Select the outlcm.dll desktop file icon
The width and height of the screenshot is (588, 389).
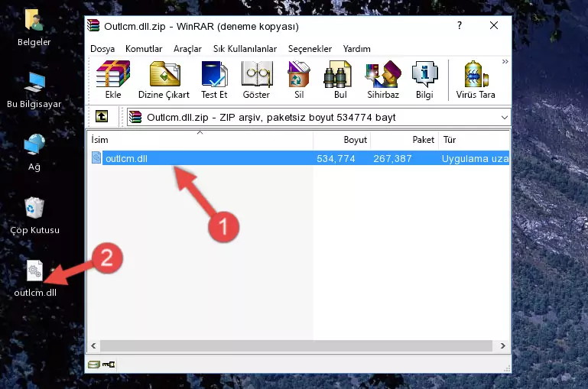pos(35,279)
